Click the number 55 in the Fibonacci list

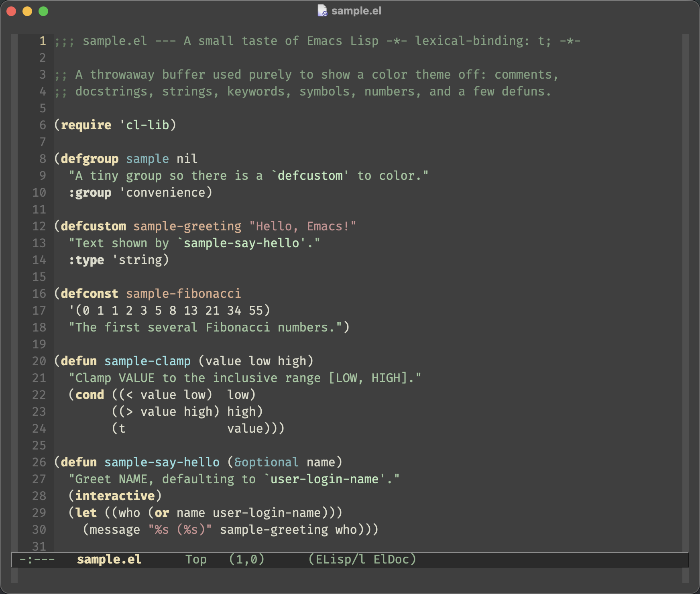[x=256, y=311]
